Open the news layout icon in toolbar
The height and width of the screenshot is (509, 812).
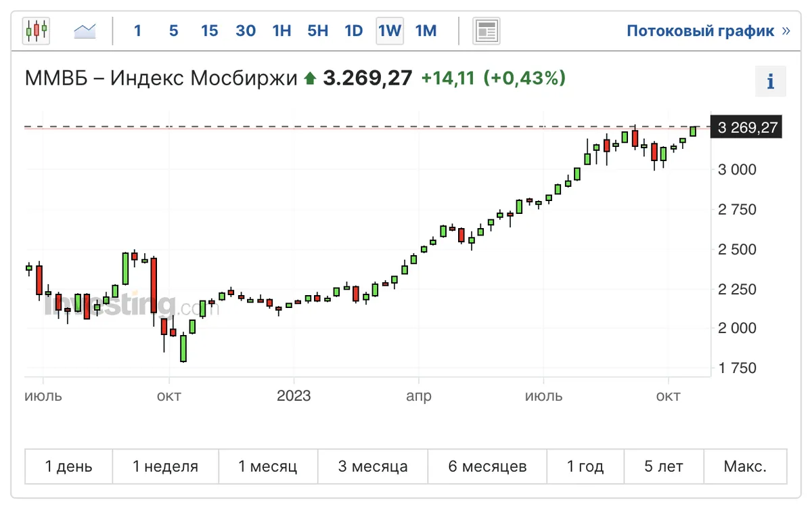tap(486, 30)
